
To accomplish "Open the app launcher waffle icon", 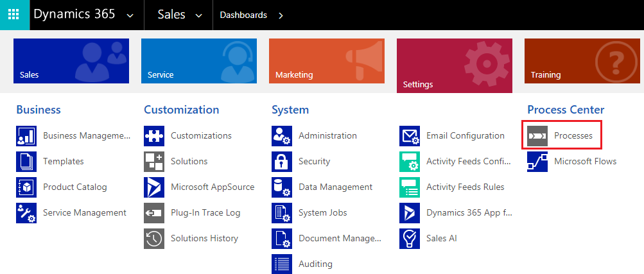I will click(14, 15).
